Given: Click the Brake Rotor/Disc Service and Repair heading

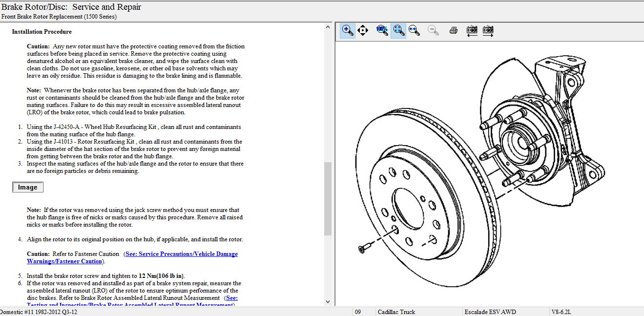Looking at the screenshot, I should pyautogui.click(x=71, y=7).
